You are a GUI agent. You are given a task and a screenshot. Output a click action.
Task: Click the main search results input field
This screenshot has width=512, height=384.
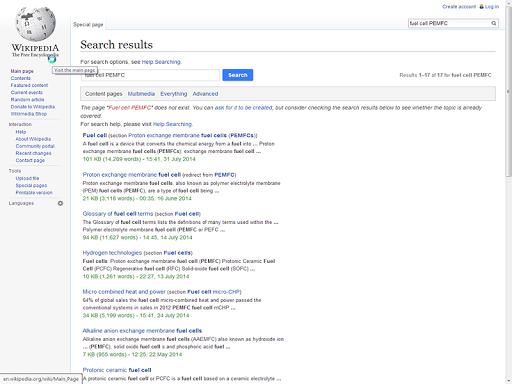coord(150,75)
